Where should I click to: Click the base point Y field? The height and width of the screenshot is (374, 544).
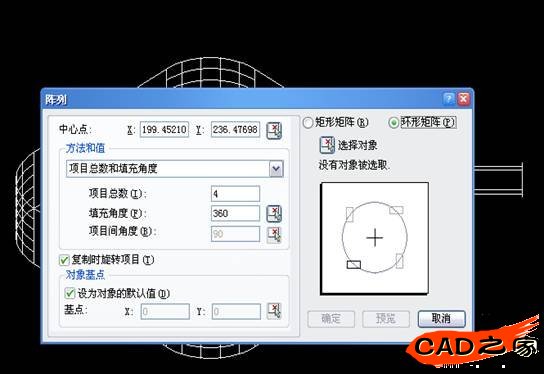236,312
